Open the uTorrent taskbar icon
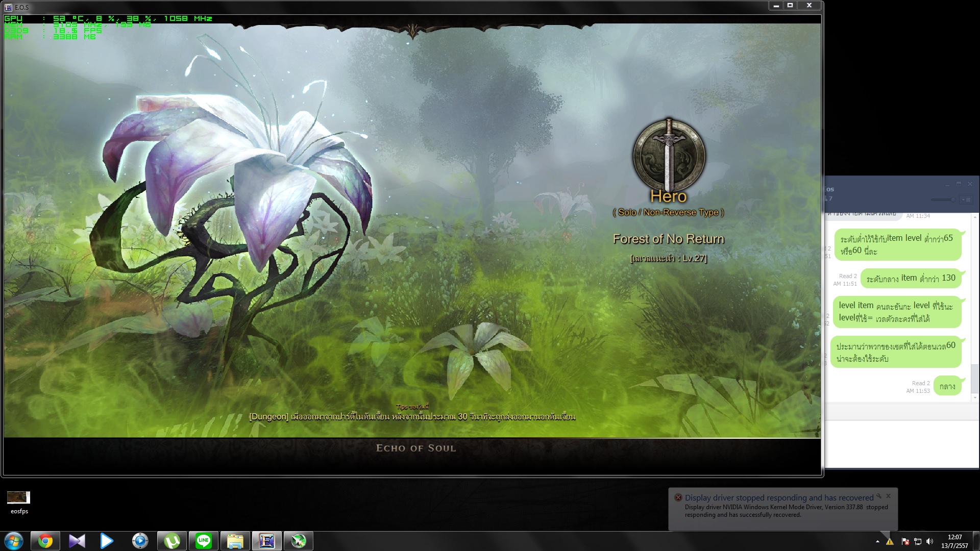This screenshot has width=980, height=551. click(x=171, y=541)
